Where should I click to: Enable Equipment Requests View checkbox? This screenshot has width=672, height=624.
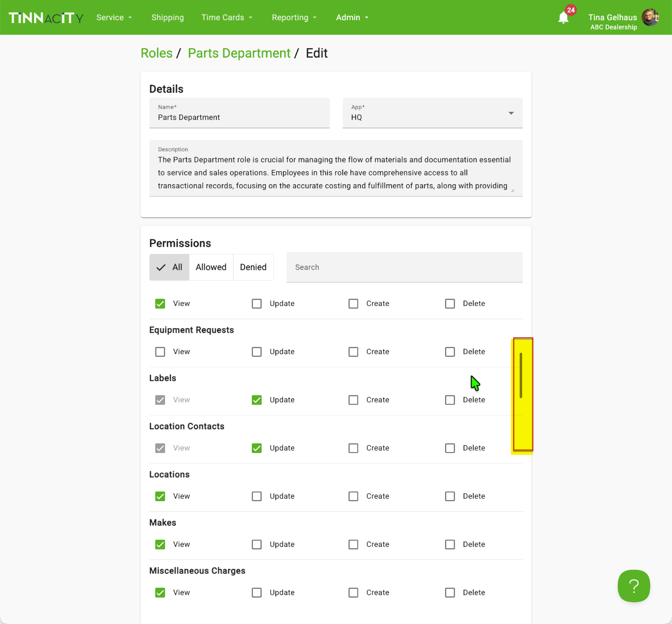point(160,352)
